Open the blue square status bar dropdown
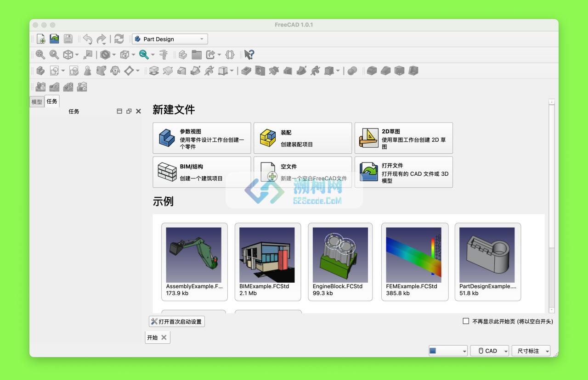This screenshot has height=380, width=588. point(448,351)
